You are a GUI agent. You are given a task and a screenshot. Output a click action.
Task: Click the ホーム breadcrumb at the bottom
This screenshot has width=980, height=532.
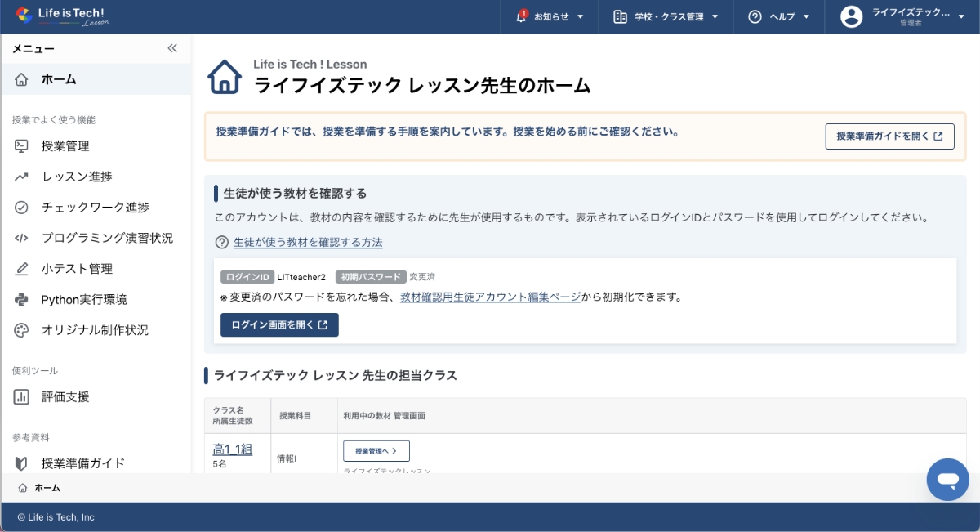coord(39,488)
